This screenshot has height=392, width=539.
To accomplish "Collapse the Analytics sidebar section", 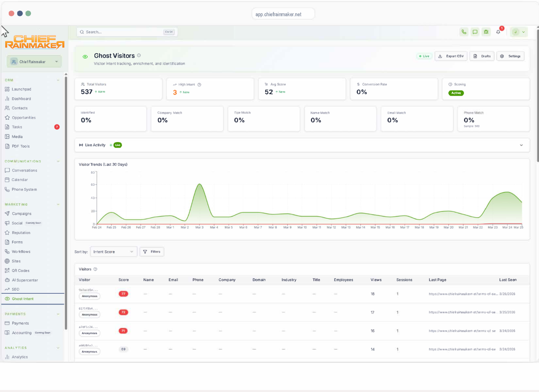I will (x=58, y=348).
